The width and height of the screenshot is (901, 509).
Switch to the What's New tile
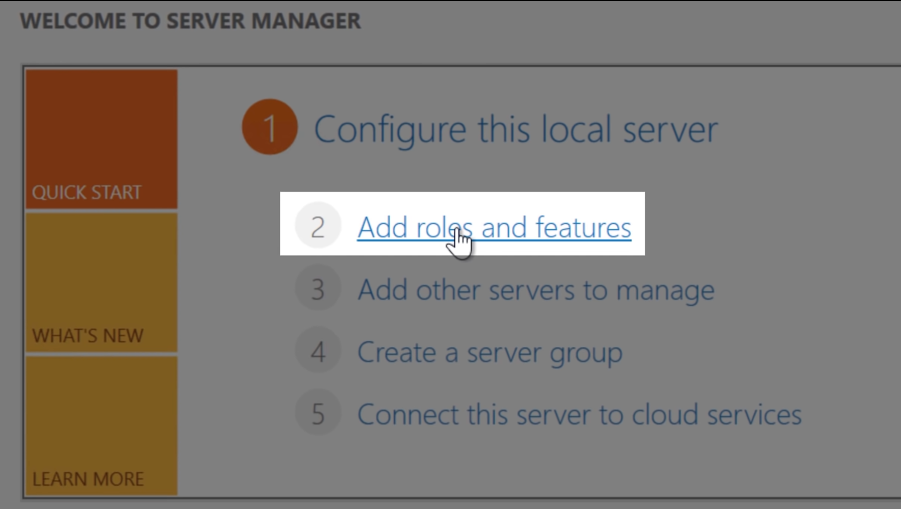(x=101, y=283)
